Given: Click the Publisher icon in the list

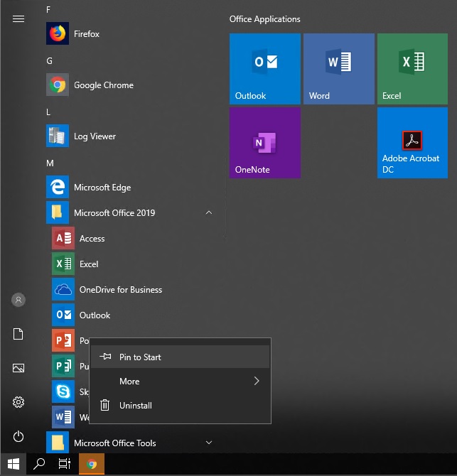Looking at the screenshot, I should click(x=63, y=366).
